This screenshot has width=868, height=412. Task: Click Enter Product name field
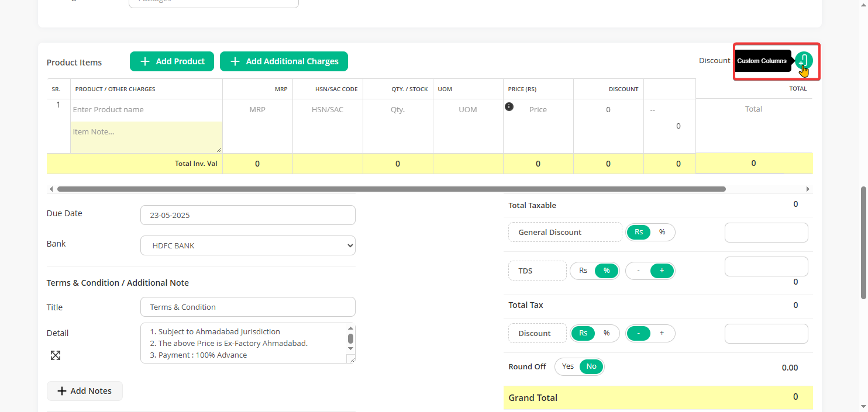(x=146, y=110)
